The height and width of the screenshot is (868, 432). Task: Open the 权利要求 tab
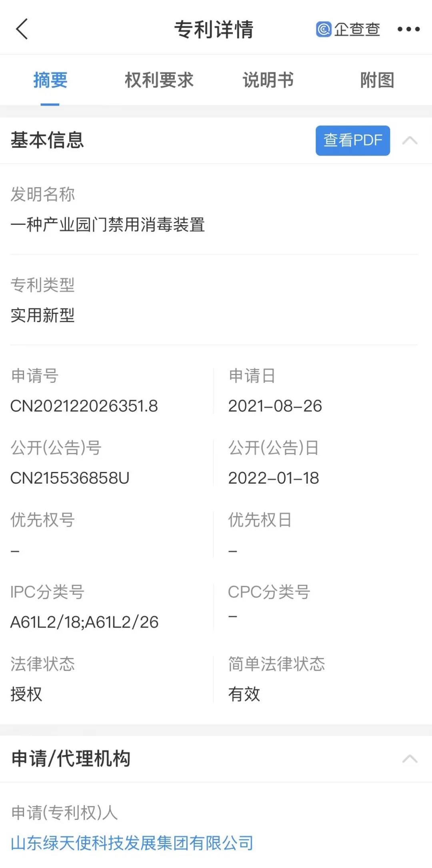[x=159, y=80]
